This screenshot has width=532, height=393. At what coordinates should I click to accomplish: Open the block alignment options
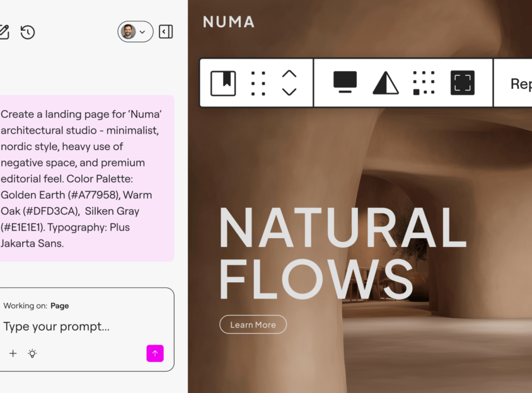click(x=345, y=83)
